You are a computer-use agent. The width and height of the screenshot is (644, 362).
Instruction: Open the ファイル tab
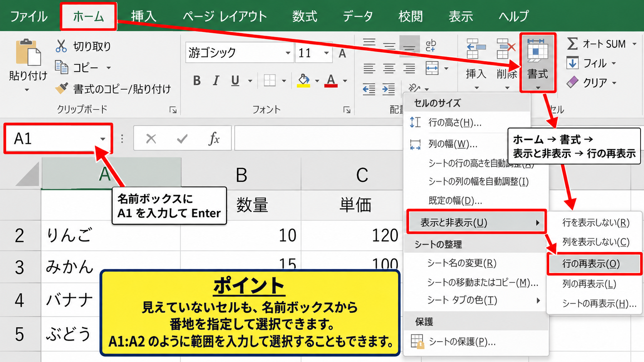pyautogui.click(x=29, y=17)
